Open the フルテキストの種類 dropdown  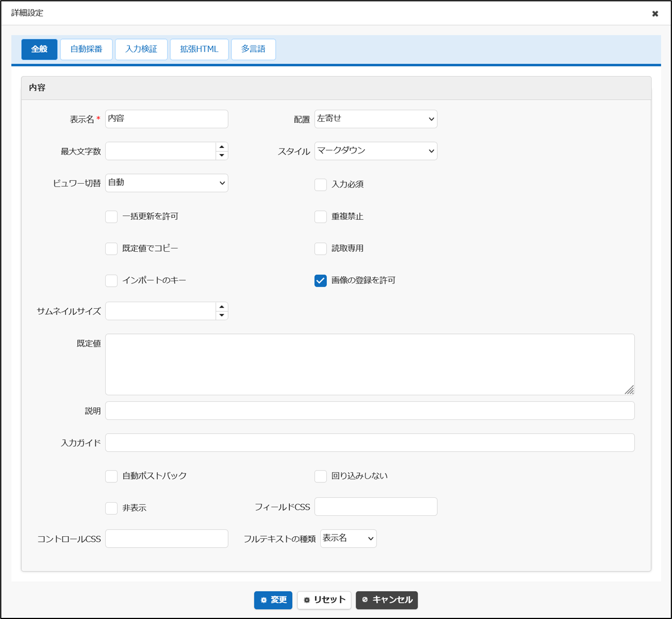click(x=348, y=538)
